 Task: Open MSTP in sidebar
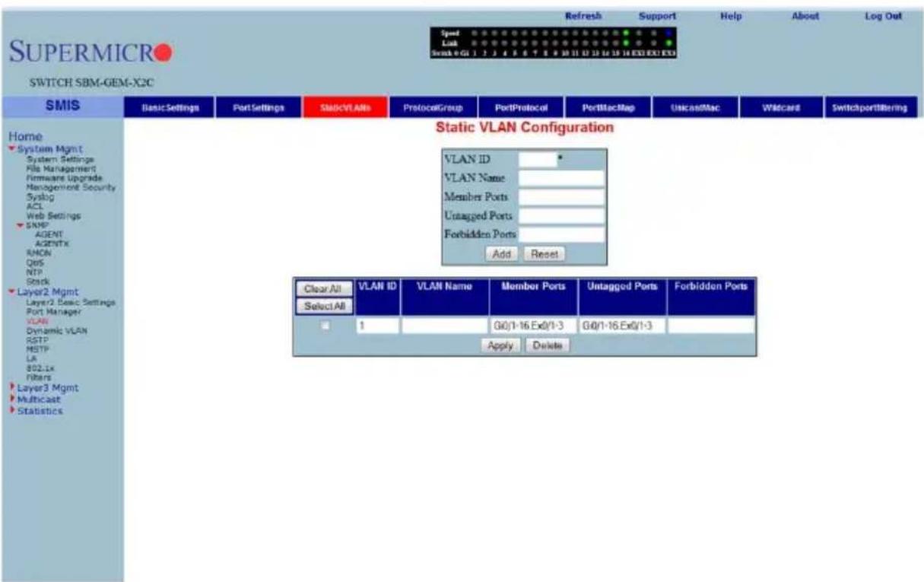pos(36,350)
